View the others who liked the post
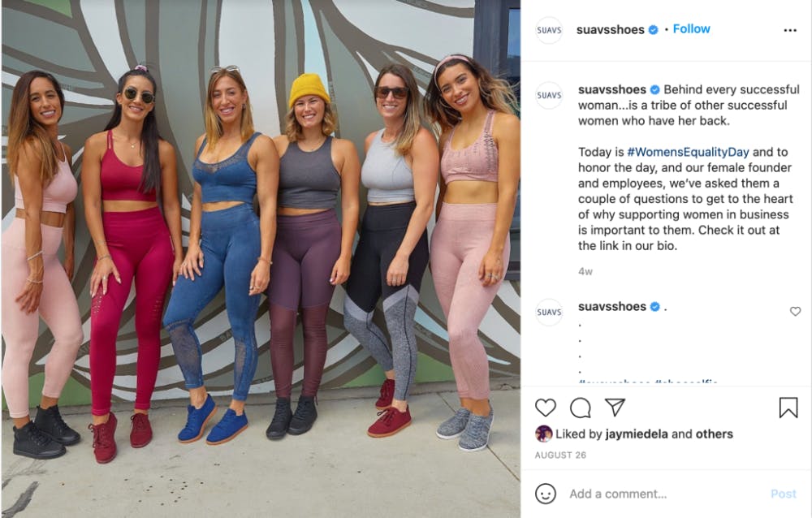 click(714, 434)
